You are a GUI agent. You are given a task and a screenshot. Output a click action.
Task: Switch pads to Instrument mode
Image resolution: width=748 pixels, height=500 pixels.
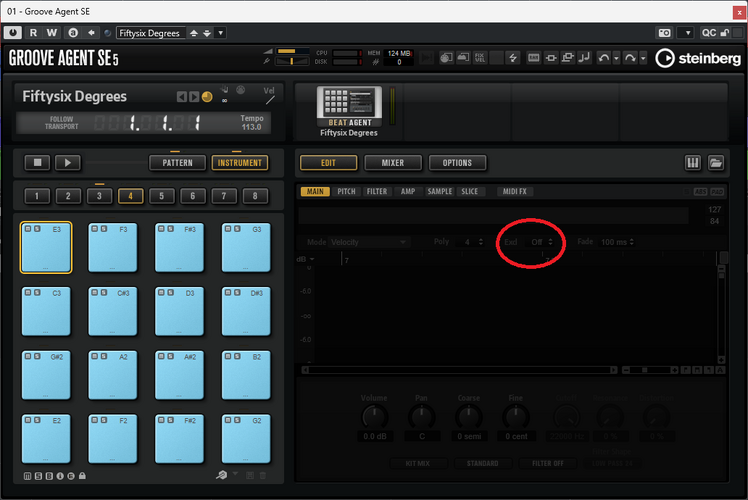pos(240,163)
